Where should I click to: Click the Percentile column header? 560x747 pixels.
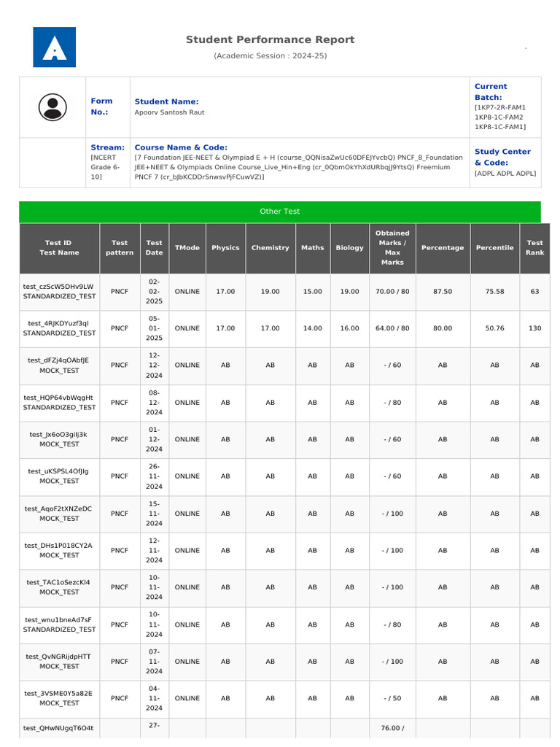[495, 248]
